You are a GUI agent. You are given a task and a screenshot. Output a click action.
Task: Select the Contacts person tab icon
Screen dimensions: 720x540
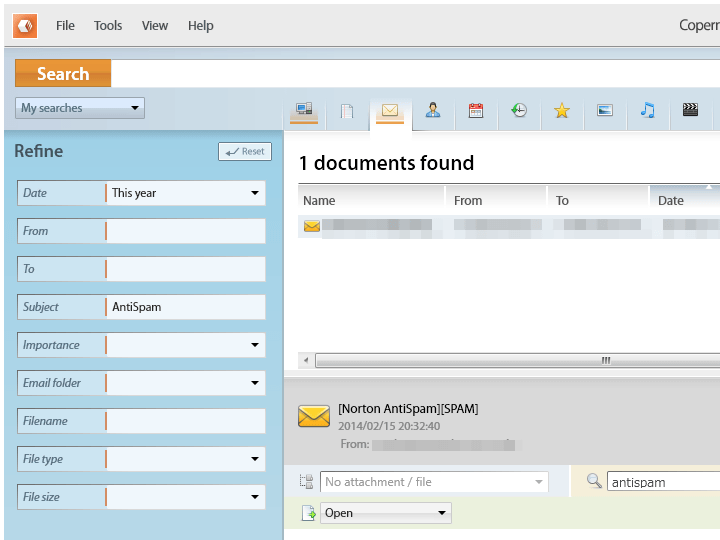[x=433, y=111]
